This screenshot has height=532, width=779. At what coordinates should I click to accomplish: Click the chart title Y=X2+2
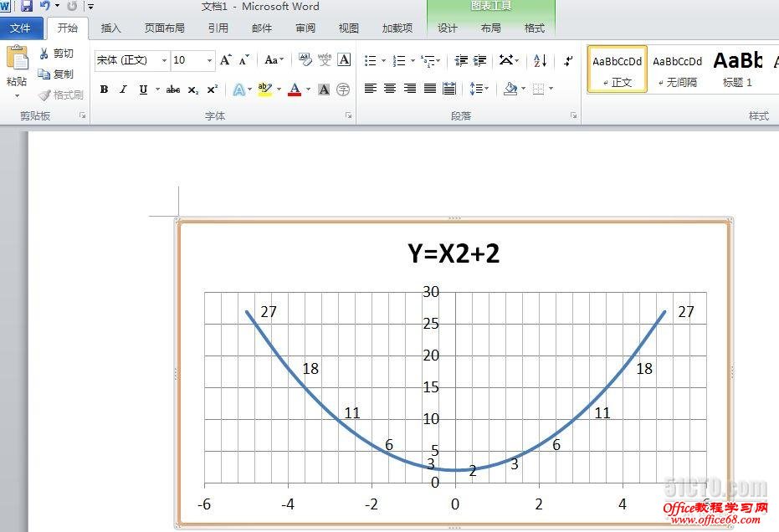coord(453,253)
